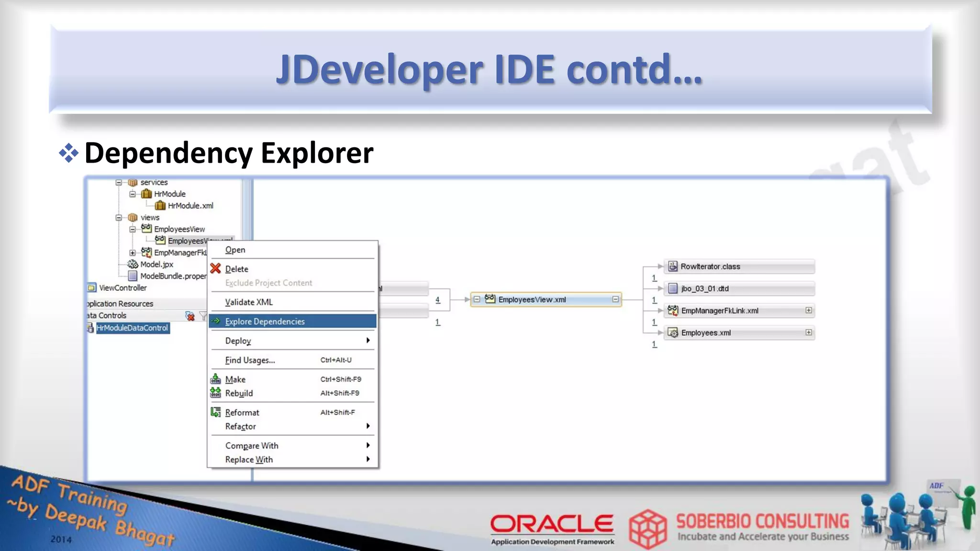Click the Model.jpx gear icon

[133, 264]
